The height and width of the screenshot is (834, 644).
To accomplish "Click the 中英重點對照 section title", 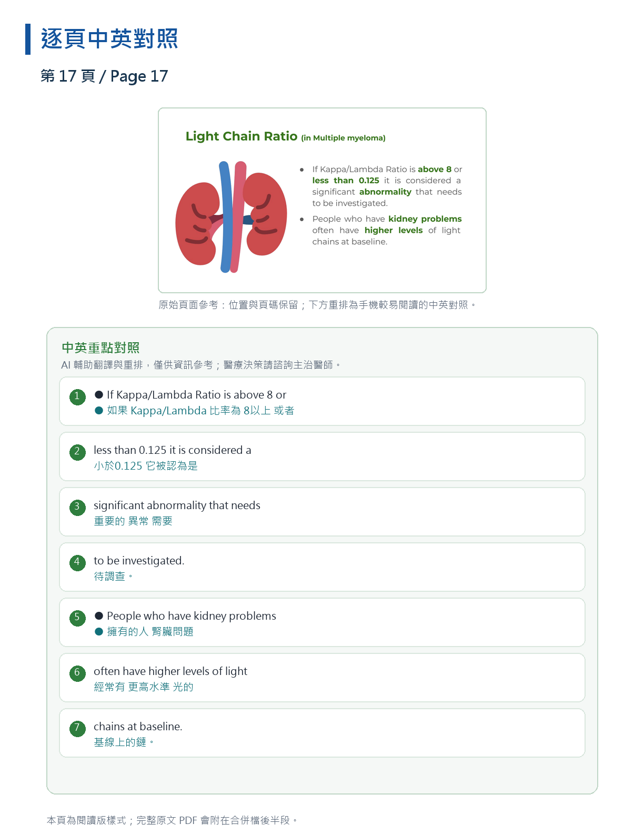I will tap(100, 347).
